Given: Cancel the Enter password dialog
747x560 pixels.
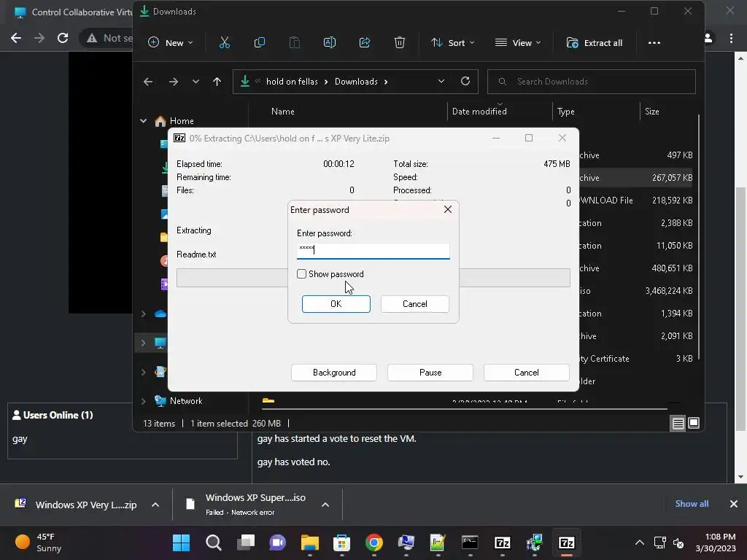Looking at the screenshot, I should click(x=415, y=304).
